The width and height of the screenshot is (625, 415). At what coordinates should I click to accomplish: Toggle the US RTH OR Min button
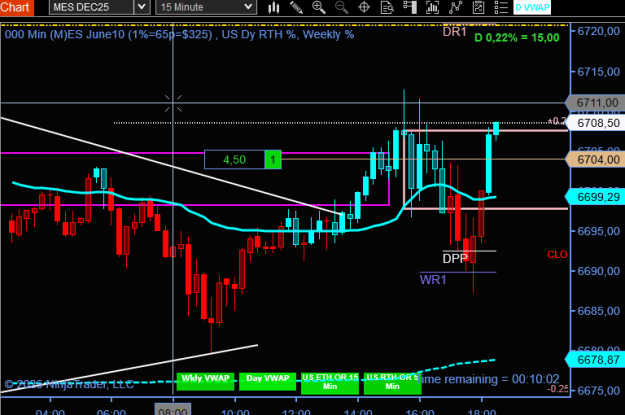pos(393,383)
